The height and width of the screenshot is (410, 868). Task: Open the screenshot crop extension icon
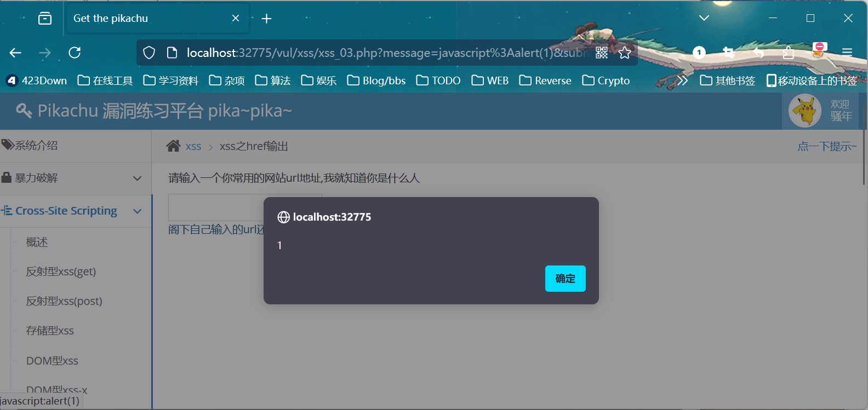(728, 53)
